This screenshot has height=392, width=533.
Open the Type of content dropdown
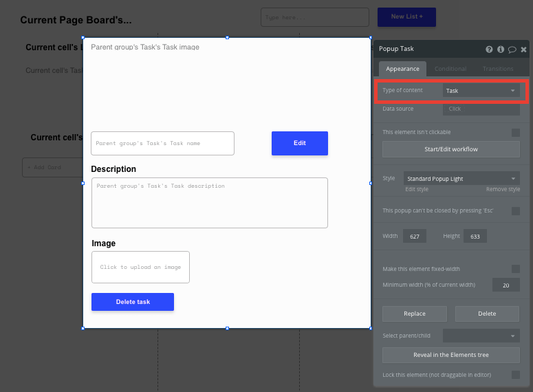(x=481, y=91)
